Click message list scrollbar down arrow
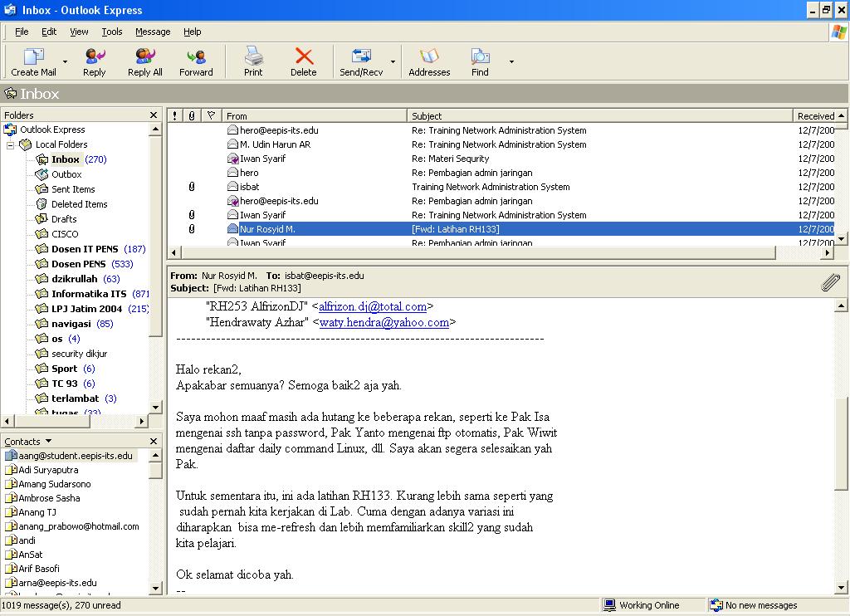This screenshot has width=850, height=616. (x=841, y=238)
